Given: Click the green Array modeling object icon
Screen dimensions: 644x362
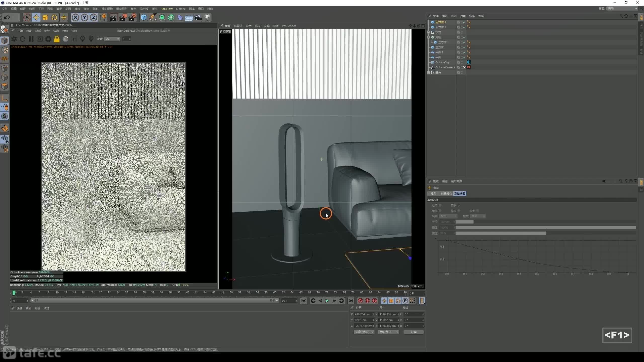Looking at the screenshot, I should [x=171, y=17].
